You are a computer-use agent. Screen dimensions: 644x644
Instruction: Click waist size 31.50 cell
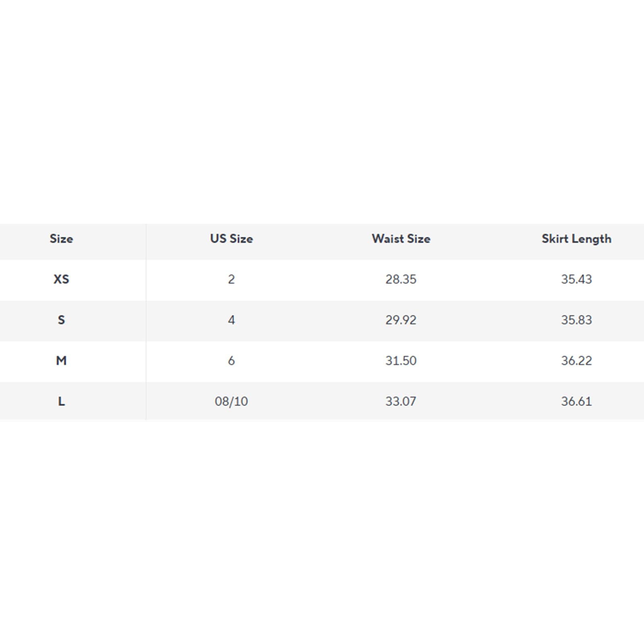pyautogui.click(x=401, y=361)
